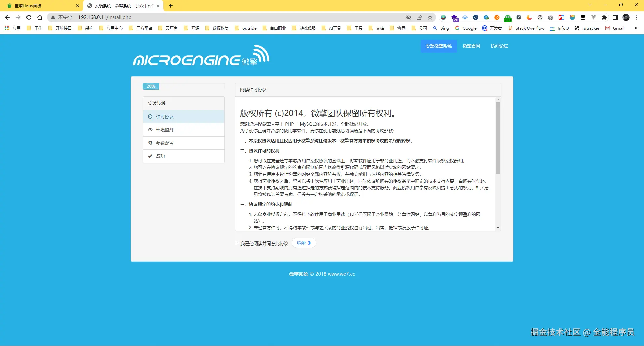Screen dimensions: 644x346
Task: Toggle the browser side panel
Action: [x=615, y=17]
